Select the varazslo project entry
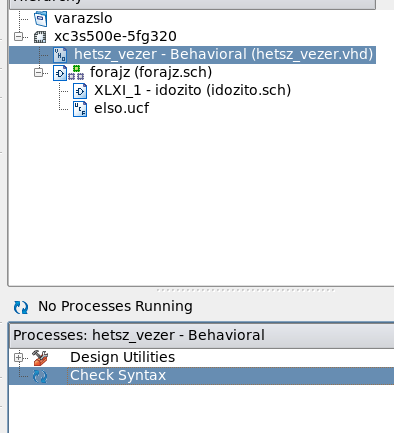394x433 pixels. [83, 18]
